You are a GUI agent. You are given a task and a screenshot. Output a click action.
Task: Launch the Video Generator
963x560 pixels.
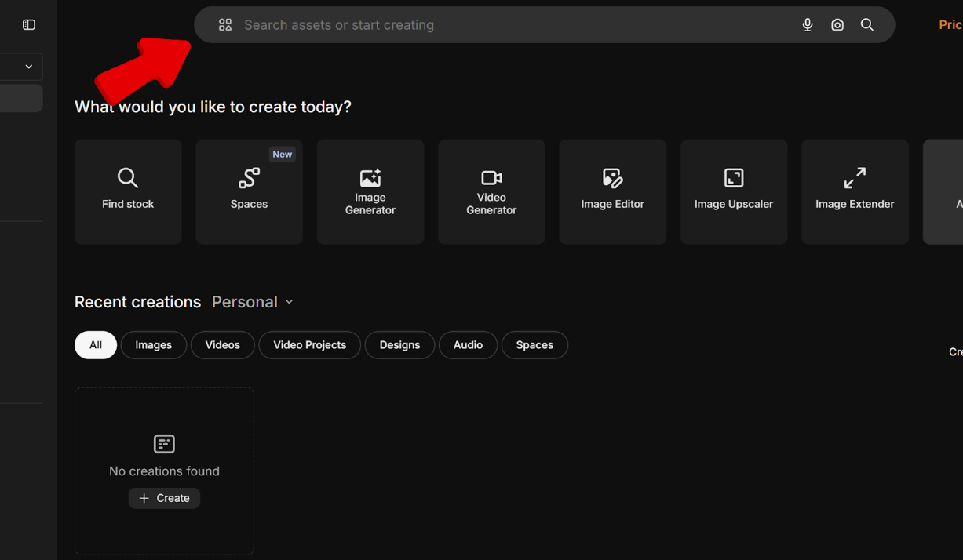click(491, 191)
